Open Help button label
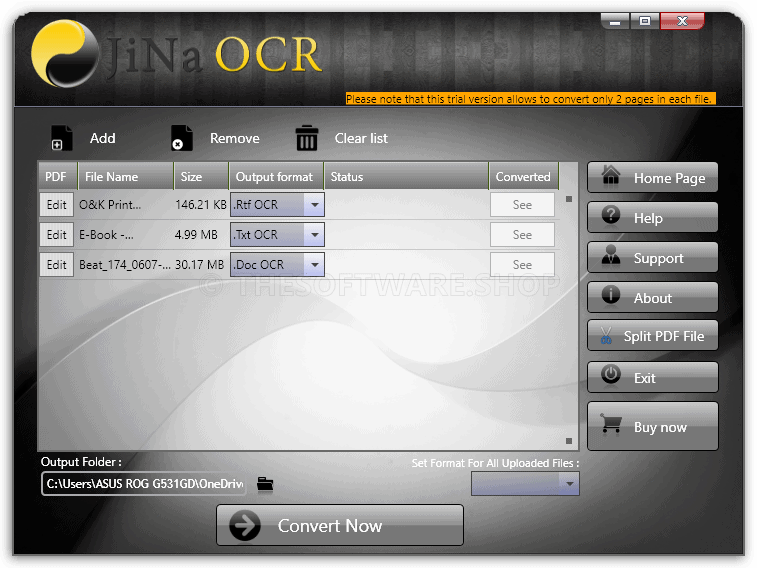The image size is (757, 568). [x=648, y=218]
